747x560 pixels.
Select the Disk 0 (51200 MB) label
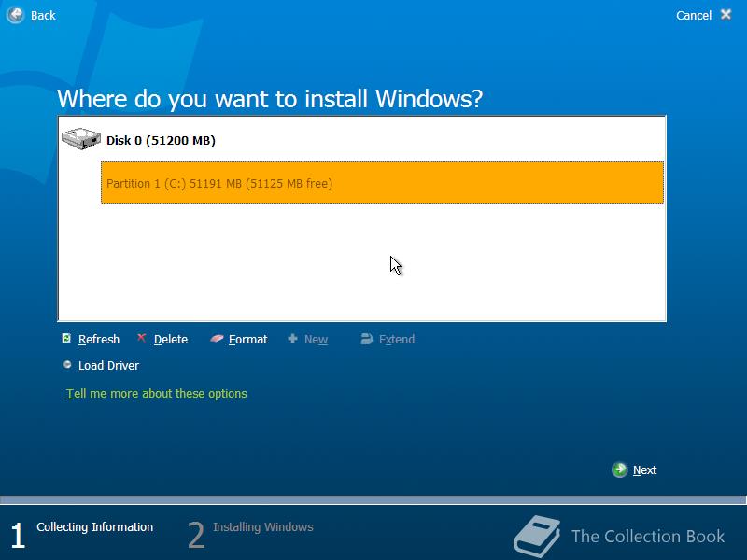(161, 141)
